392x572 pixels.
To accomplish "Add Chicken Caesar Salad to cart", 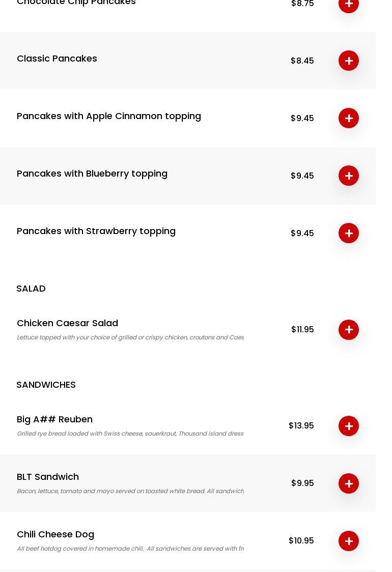I will pos(349,330).
